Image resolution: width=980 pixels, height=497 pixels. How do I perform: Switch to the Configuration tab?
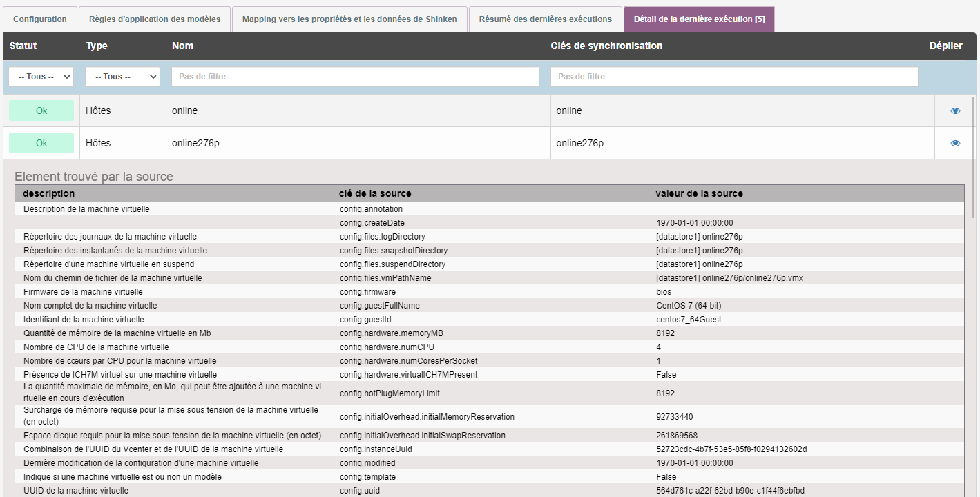[x=40, y=19]
